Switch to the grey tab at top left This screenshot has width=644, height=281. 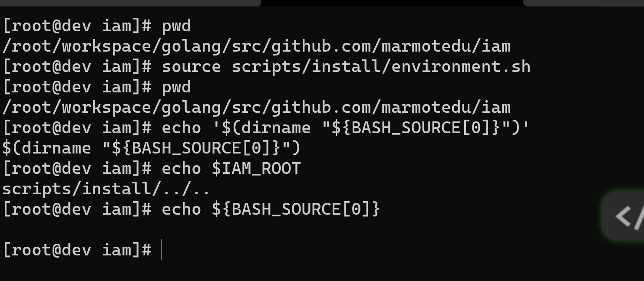point(130,3)
